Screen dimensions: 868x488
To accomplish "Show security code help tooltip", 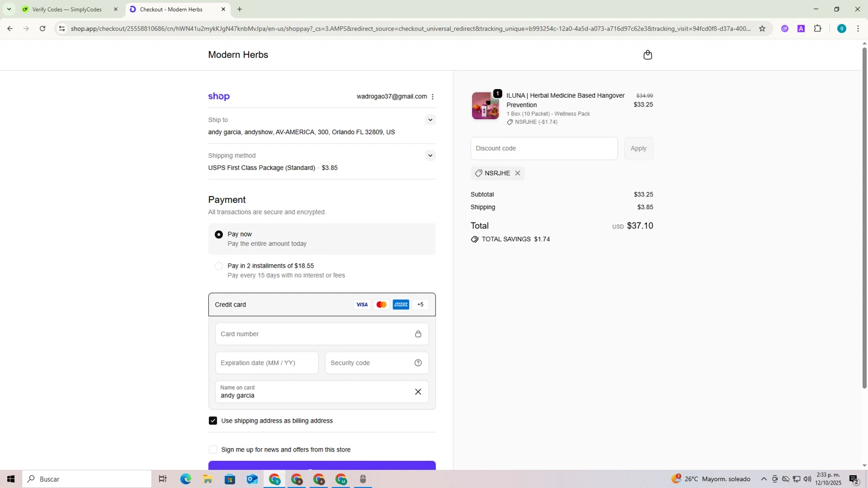I will 418,363.
